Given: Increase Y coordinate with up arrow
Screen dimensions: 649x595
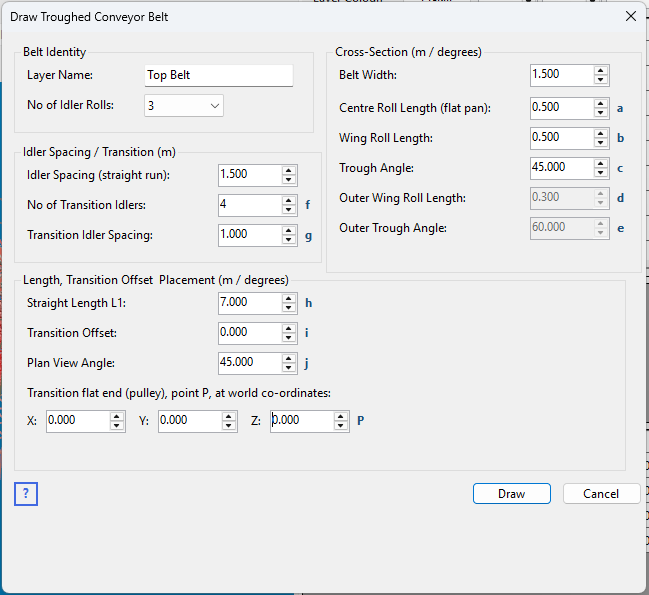Looking at the screenshot, I should click(x=229, y=416).
